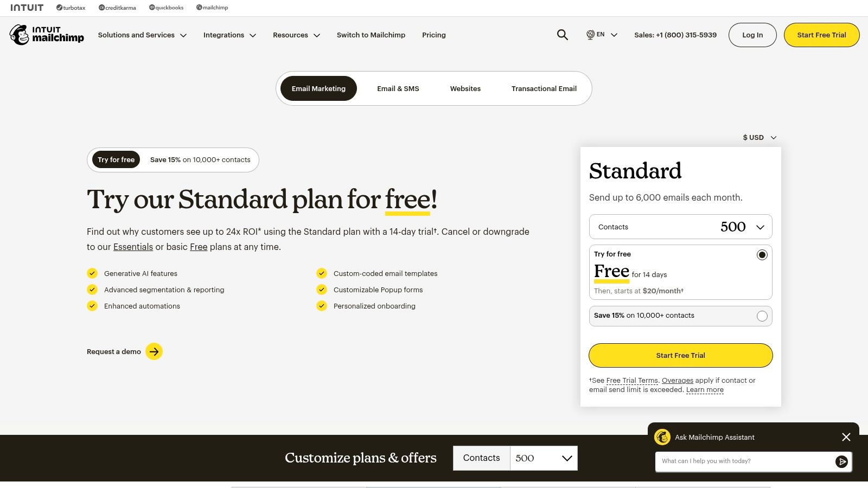Visit Credit Karma via the top bar icon
This screenshot has height=488, width=868.
(x=117, y=8)
